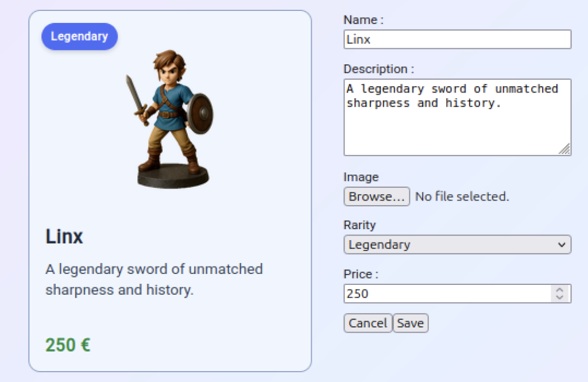Screen dimensions: 588x382
Task: Click the Linx heading on the card
Action: 64,237
